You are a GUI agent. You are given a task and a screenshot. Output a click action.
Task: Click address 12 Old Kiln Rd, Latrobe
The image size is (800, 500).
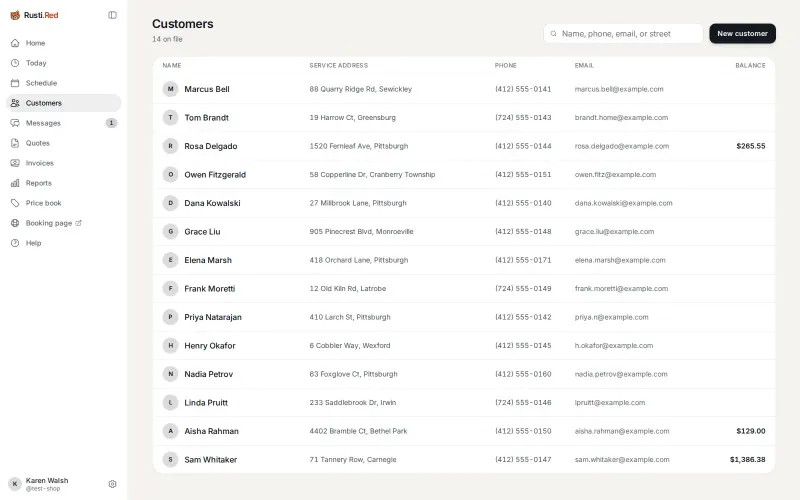[x=347, y=289]
